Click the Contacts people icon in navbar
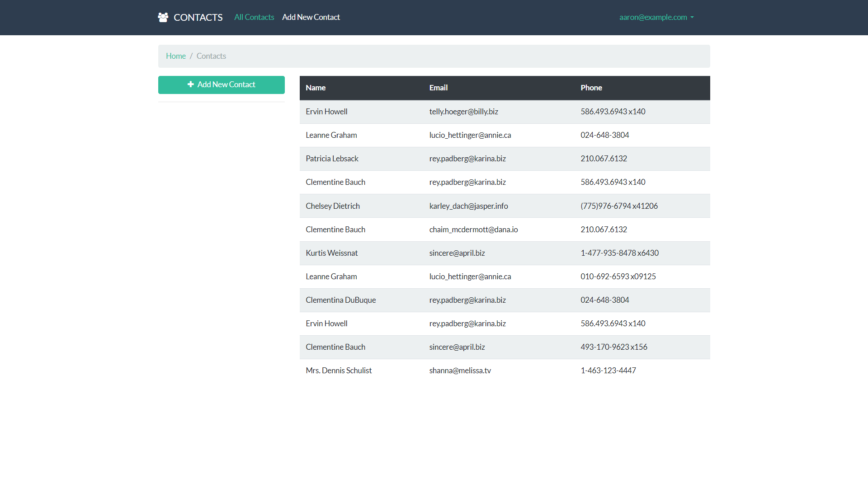Viewport: 868px width, 488px height. (x=163, y=17)
